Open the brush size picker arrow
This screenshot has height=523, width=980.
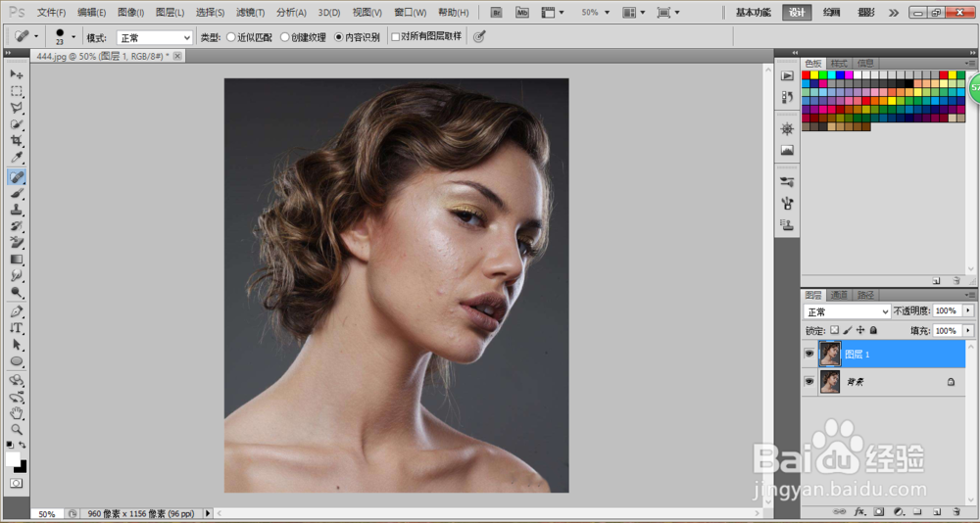73,37
